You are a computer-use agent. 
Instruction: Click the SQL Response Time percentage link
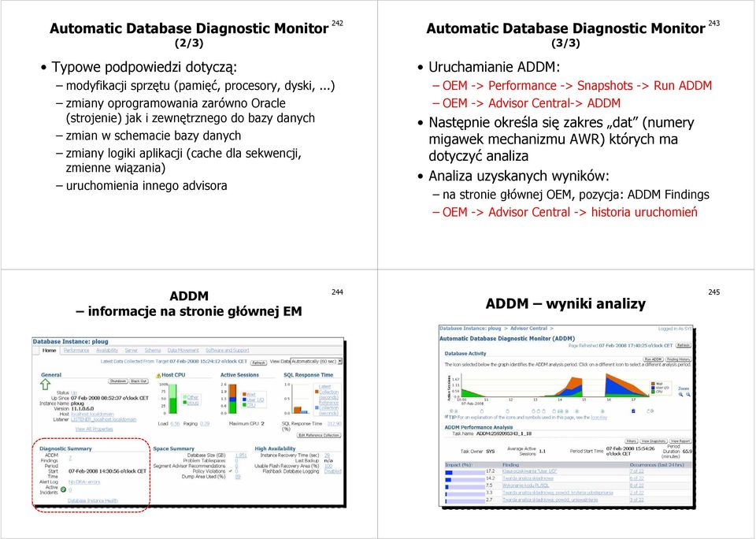(334, 424)
